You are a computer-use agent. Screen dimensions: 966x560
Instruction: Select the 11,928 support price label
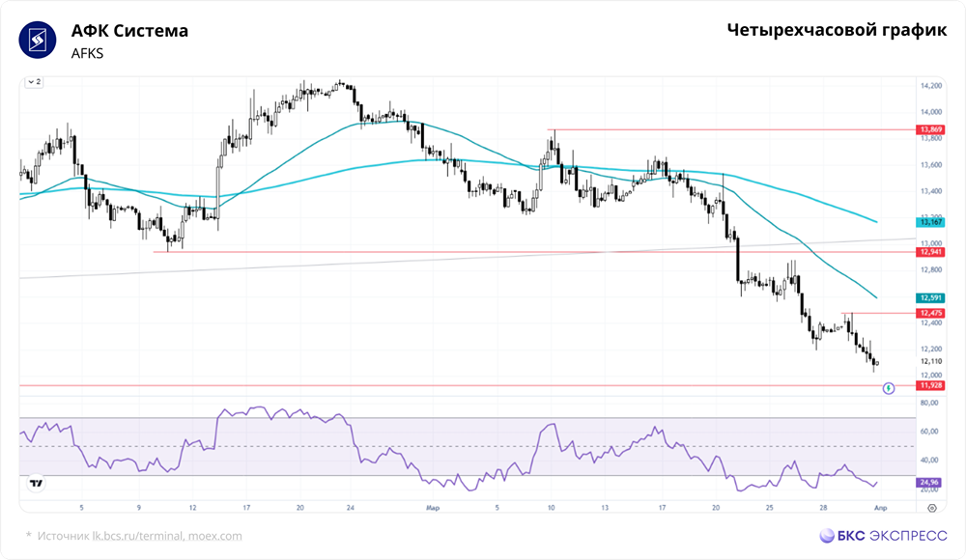point(930,385)
